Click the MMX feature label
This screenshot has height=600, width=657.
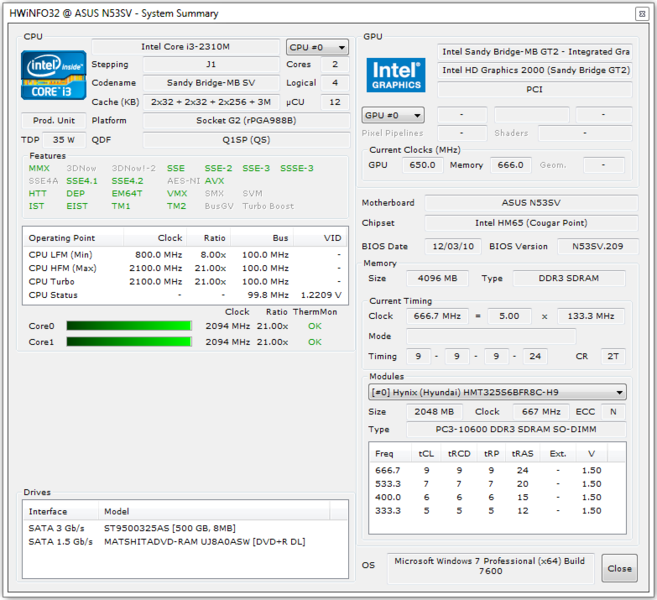(39, 168)
